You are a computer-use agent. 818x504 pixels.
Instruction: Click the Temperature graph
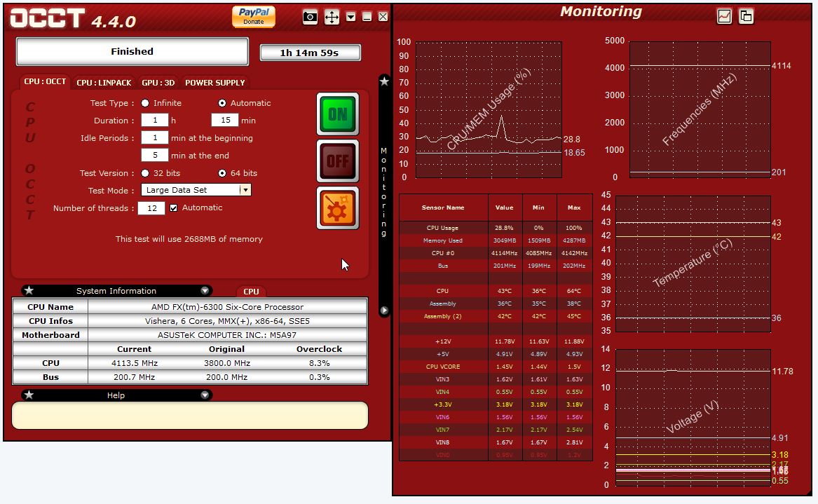point(693,264)
